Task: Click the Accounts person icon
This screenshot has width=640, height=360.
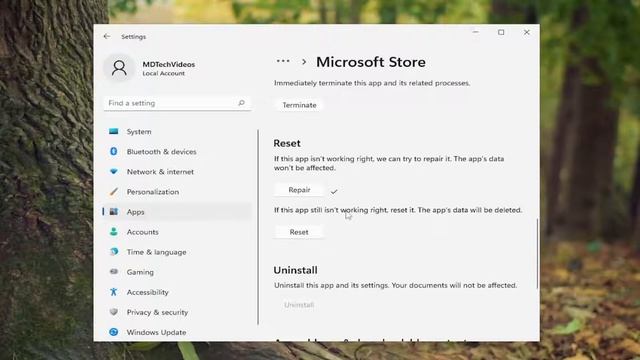Action: pos(114,231)
